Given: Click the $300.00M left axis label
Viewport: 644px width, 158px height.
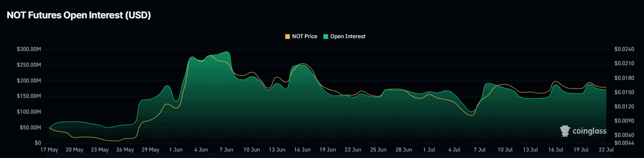Looking at the screenshot, I should (x=29, y=49).
